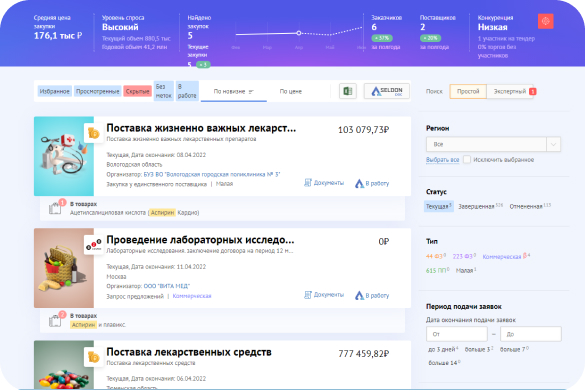Viewport: 585px width, 392px height.
Task: Send the 103 079,73₽ tender 'В работу'
Action: [372, 183]
